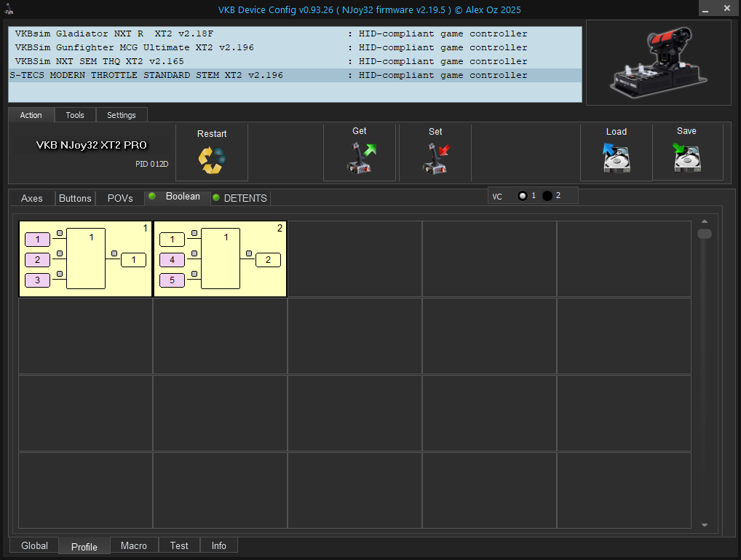Toggle output inverter in cell 2
Screen dimensions: 741x560
click(248, 253)
